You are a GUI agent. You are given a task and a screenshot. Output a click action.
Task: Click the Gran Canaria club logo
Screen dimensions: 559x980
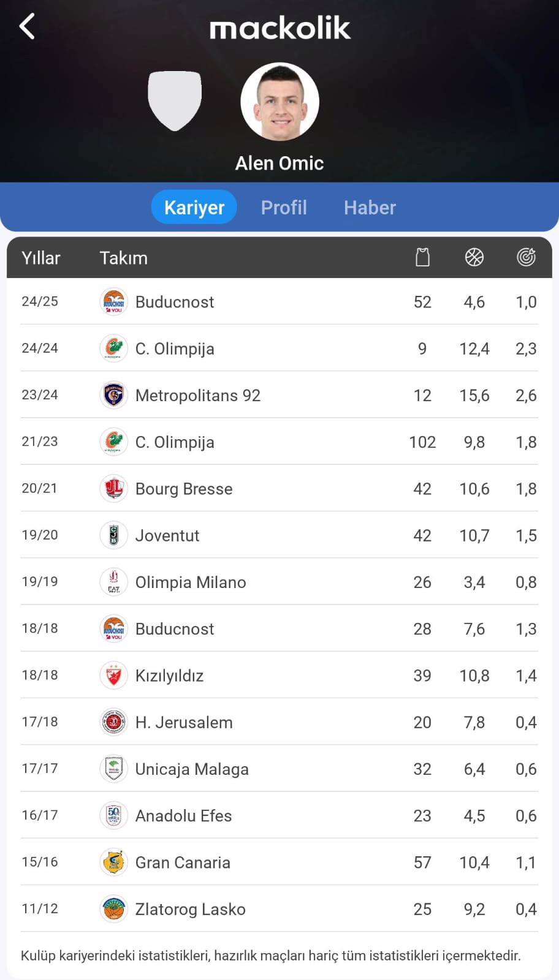[x=114, y=862]
